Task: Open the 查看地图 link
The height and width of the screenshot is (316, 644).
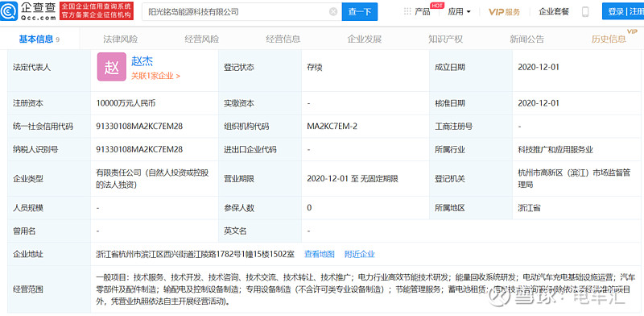Action: [319, 254]
